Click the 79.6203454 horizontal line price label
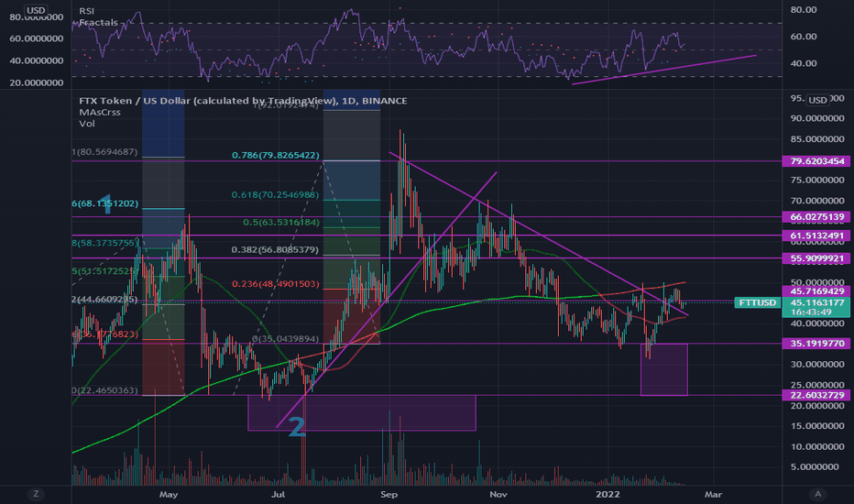 point(816,161)
